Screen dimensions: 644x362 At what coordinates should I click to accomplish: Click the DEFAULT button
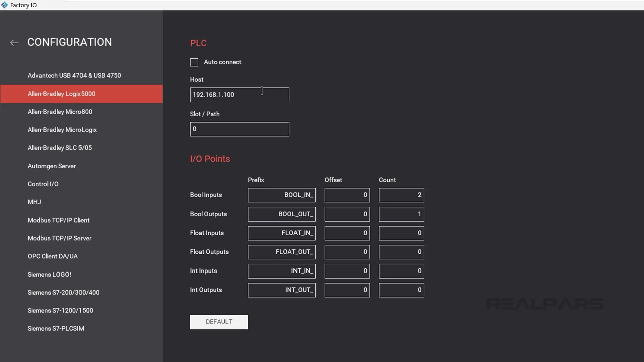(x=219, y=322)
